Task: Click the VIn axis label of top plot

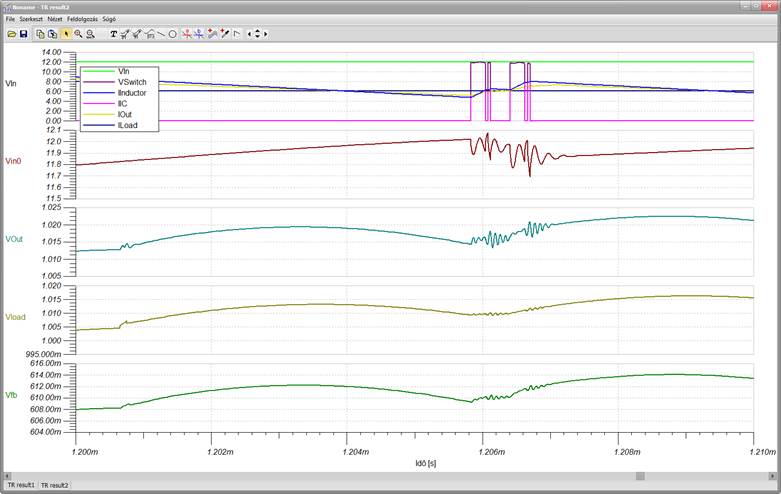Action: click(10, 83)
